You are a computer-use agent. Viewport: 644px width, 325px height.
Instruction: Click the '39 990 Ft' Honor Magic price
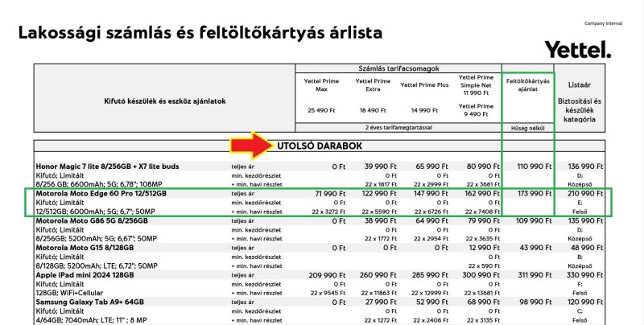[x=380, y=167]
